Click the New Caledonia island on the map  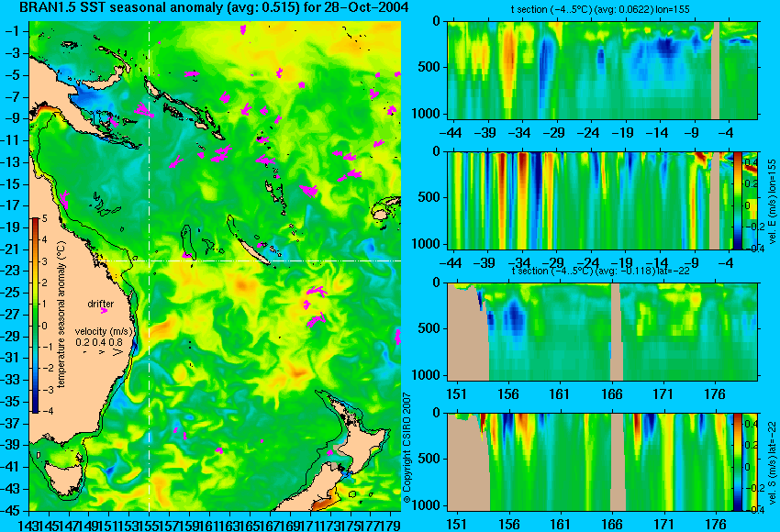[252, 251]
